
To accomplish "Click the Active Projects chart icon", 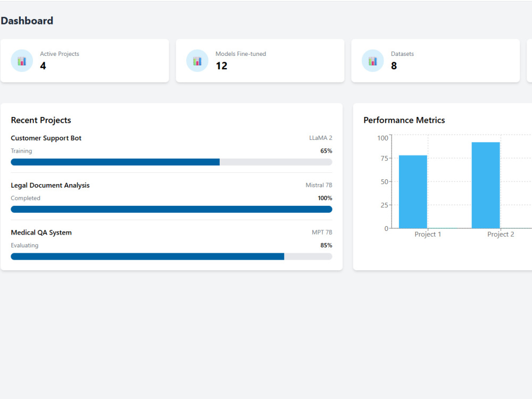I will coord(22,61).
